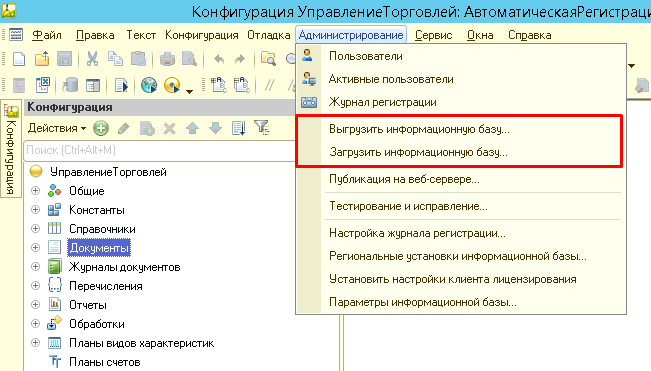651x371 pixels.
Task: Click the globe with play arrow icon
Action: (x=149, y=85)
